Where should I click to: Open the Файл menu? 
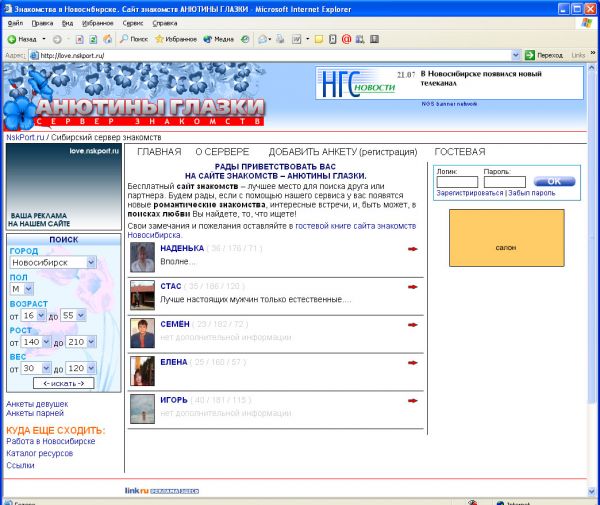(x=15, y=23)
